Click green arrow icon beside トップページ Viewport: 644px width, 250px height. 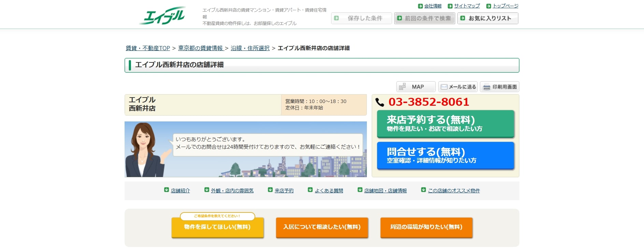[x=489, y=6]
